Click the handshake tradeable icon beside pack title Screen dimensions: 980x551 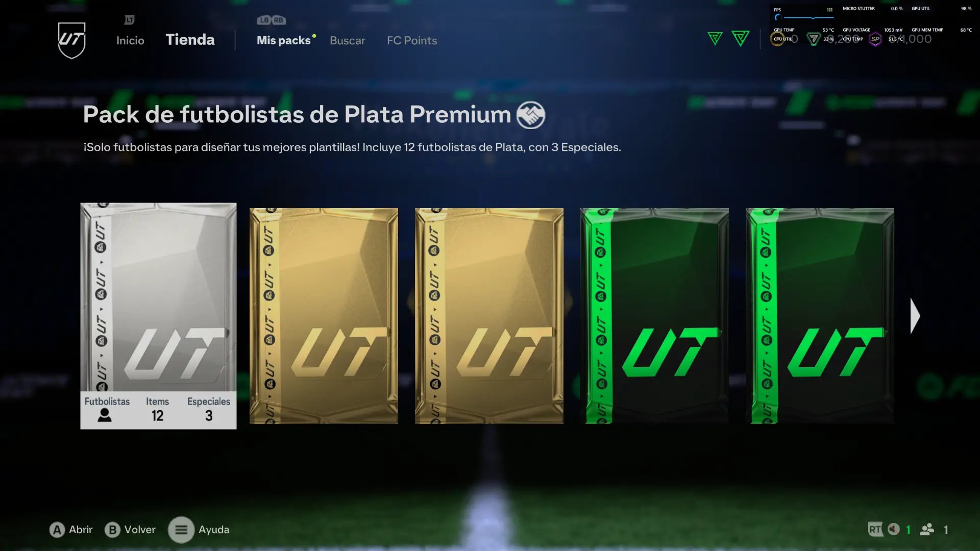pyautogui.click(x=531, y=115)
